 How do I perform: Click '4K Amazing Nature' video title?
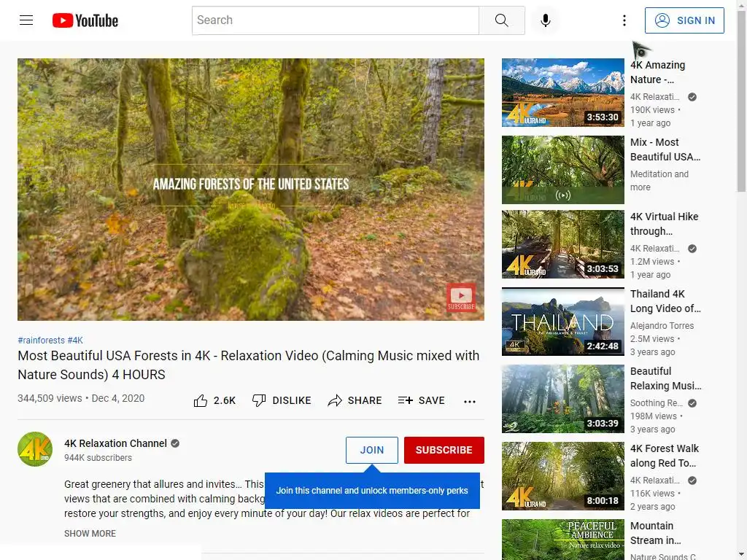658,72
